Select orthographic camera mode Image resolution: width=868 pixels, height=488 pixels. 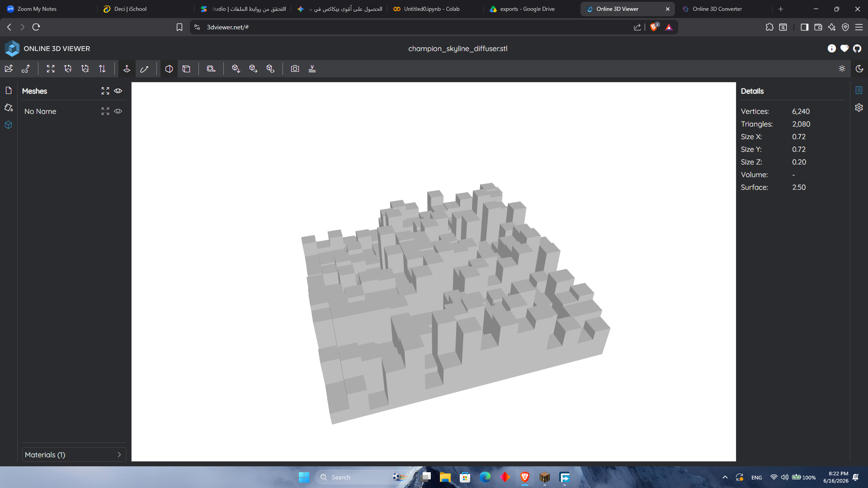coord(186,69)
